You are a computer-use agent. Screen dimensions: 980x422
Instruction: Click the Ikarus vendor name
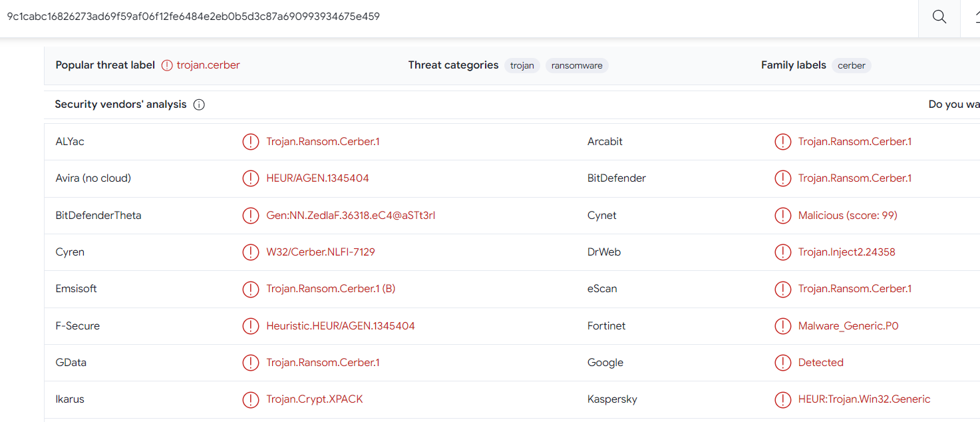pos(70,399)
